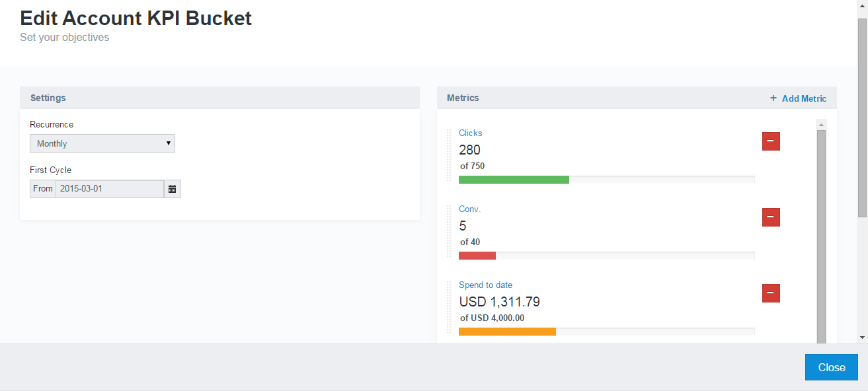
Task: Close the Edit Account KPI Bucket dialog
Action: (832, 367)
